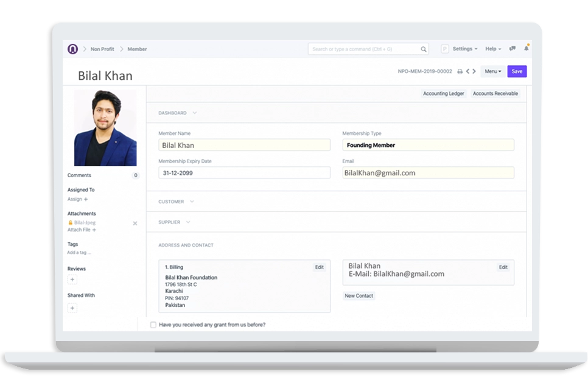Click the Member Name field
588x377 pixels.
244,145
